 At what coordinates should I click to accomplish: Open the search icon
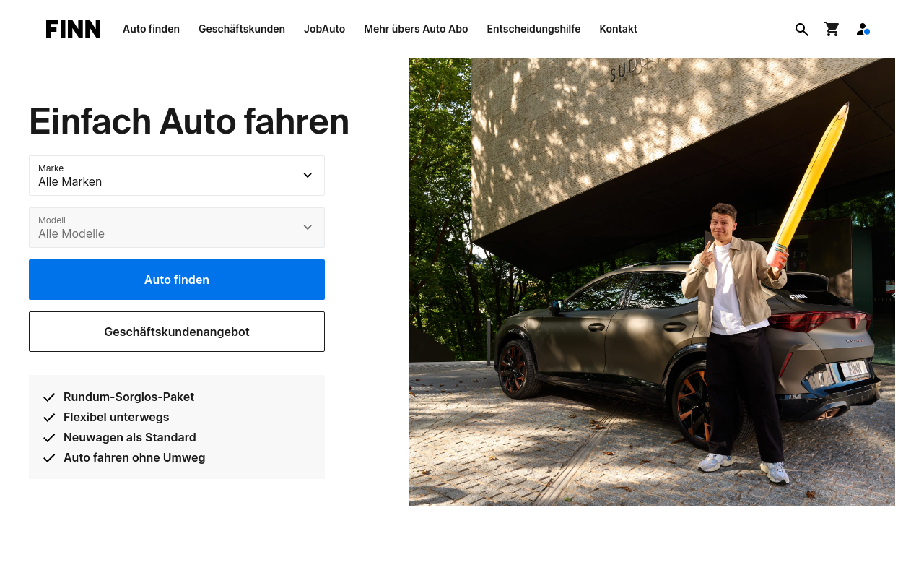pyautogui.click(x=801, y=29)
